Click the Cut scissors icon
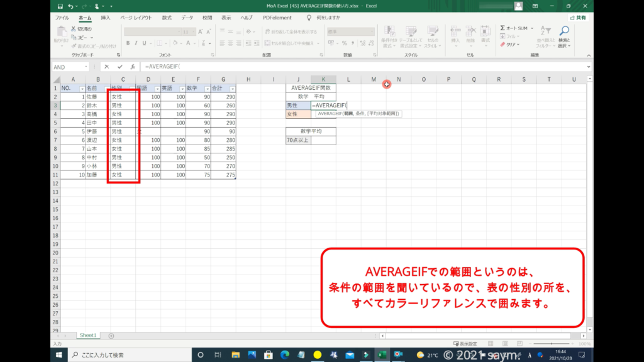 [x=74, y=29]
